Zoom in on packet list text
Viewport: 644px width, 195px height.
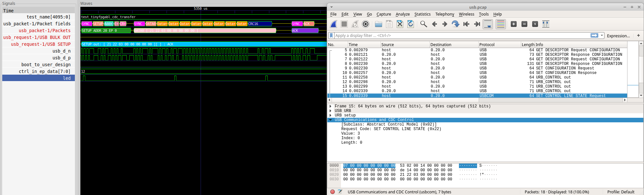(x=514, y=24)
